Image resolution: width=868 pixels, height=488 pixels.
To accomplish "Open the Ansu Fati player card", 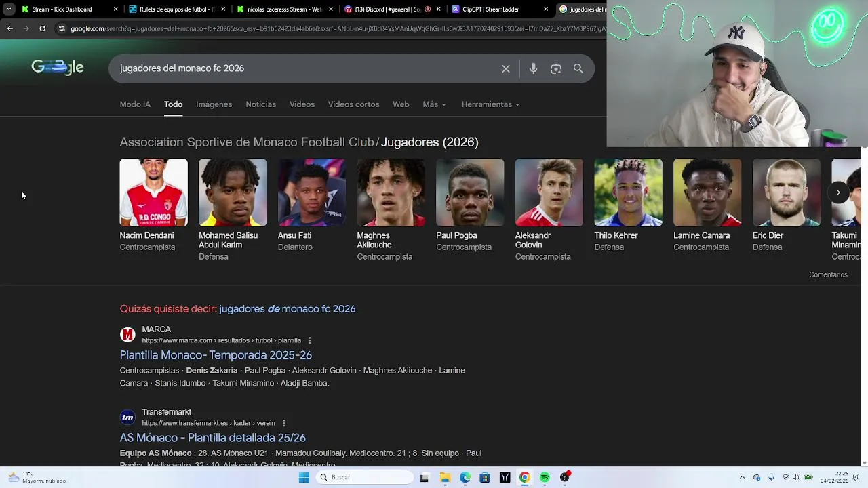I will [312, 205].
